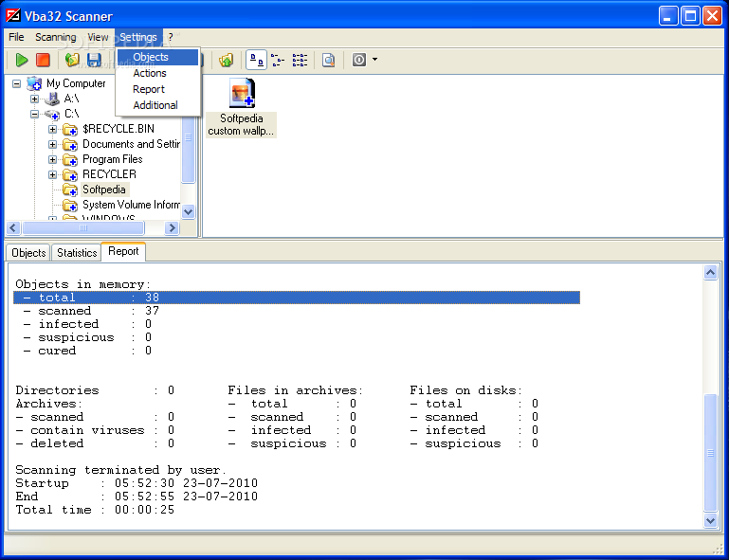Screen dimensions: 729x560
Task: Click report pane scroll down arrow
Action: coord(710,521)
